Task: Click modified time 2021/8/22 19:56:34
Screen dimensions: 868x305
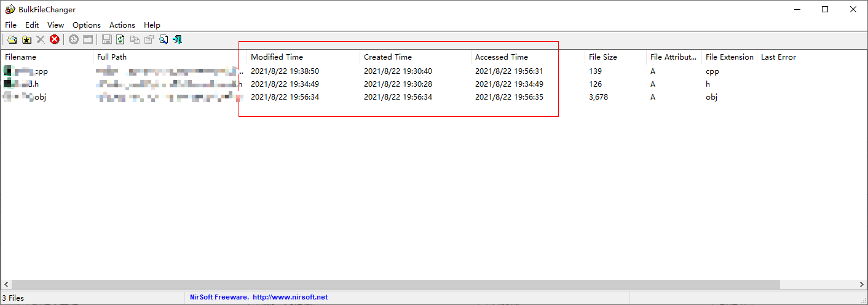Action: tap(285, 97)
